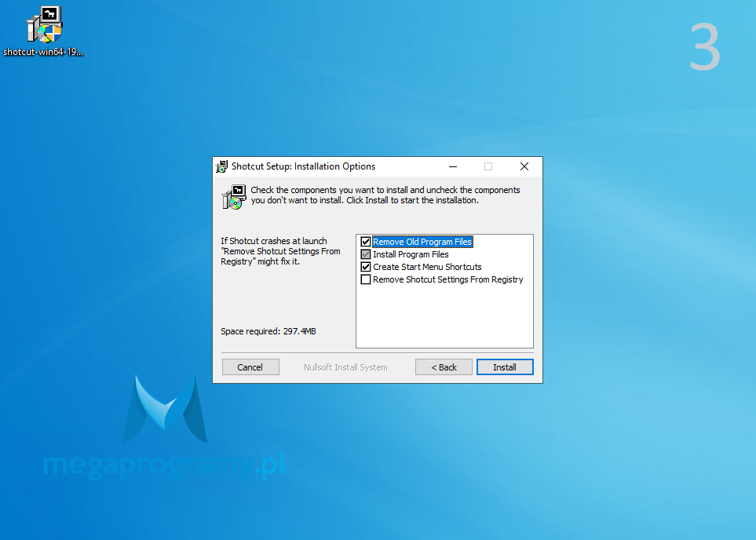This screenshot has width=756, height=540.
Task: Cancel the Shotcut setup
Action: (250, 367)
